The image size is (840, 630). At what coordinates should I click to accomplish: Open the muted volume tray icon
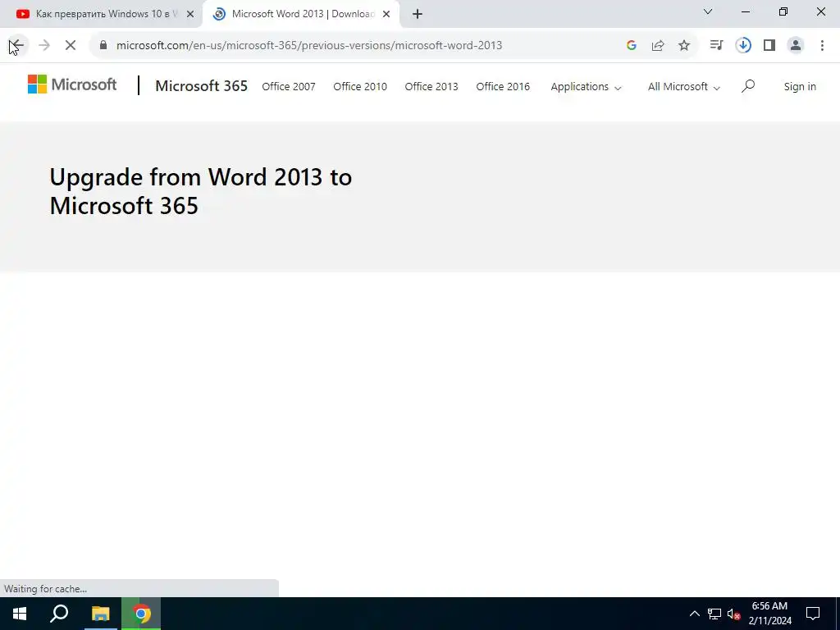point(733,614)
